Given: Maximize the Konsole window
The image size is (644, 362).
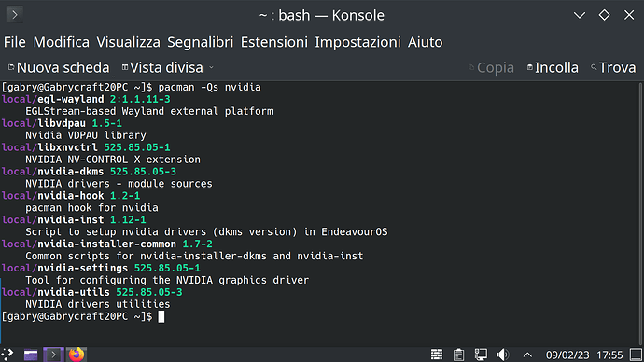Looking at the screenshot, I should point(604,15).
